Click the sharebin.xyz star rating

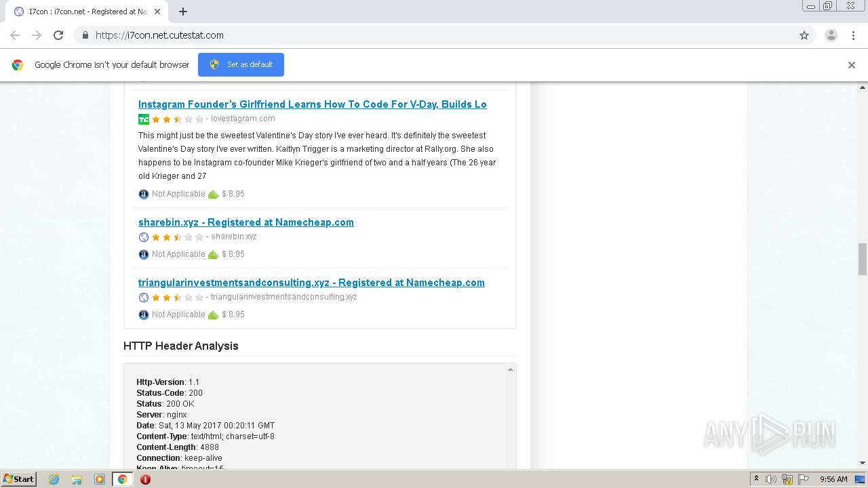[x=177, y=237]
